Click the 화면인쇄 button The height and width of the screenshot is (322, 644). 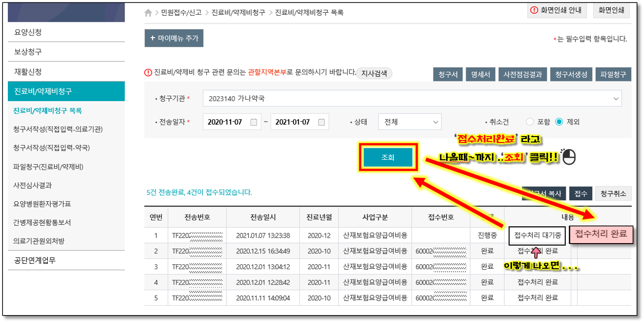611,10
